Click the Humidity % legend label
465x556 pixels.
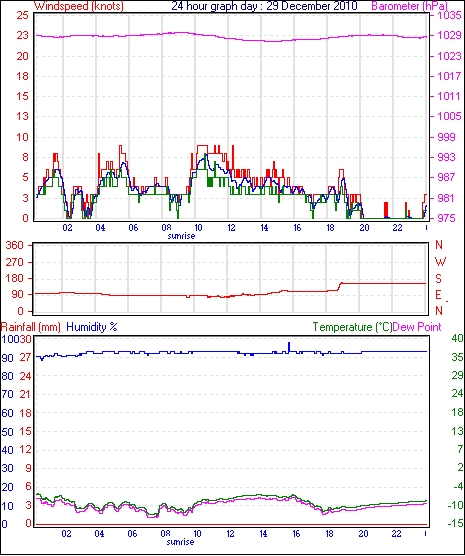coord(92,327)
